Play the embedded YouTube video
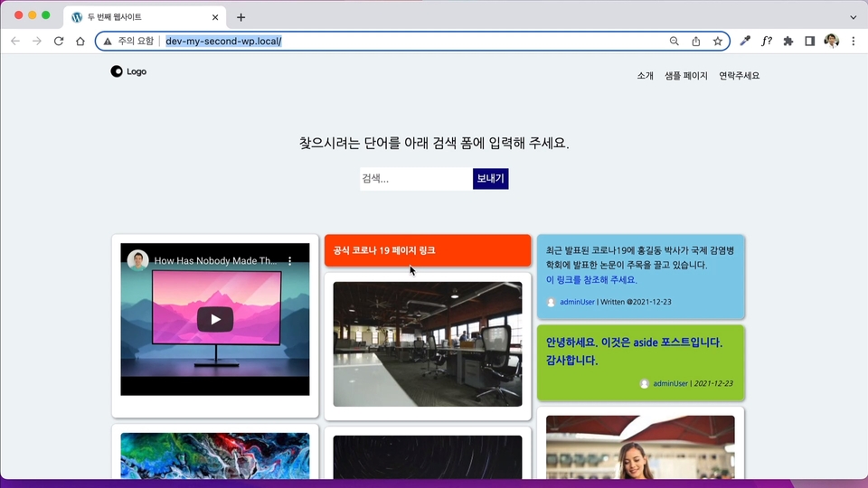Image resolution: width=868 pixels, height=488 pixels. [215, 319]
